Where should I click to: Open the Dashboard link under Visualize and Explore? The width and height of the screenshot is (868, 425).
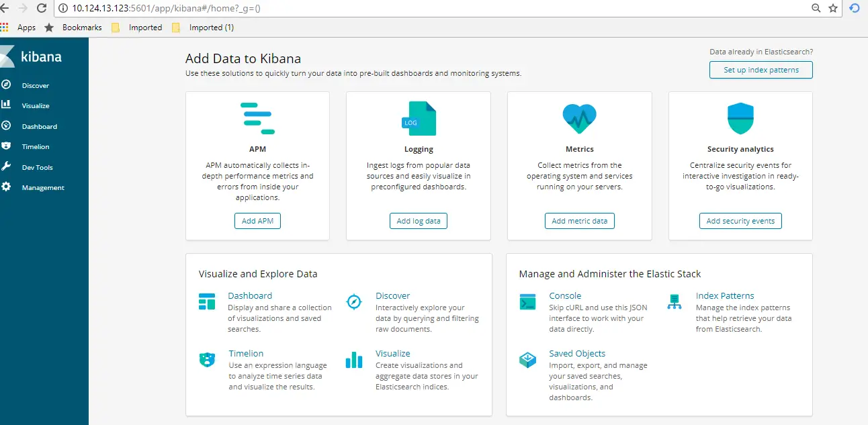(x=250, y=295)
